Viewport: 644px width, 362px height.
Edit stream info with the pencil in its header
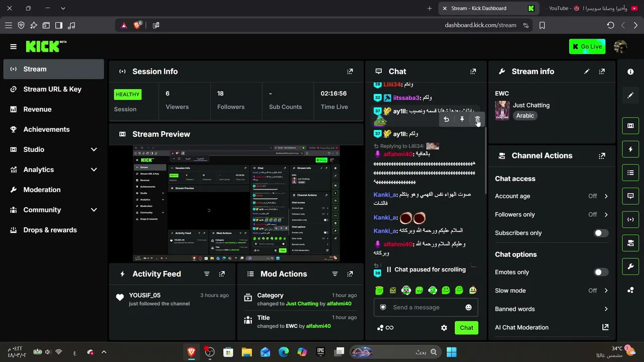click(587, 71)
